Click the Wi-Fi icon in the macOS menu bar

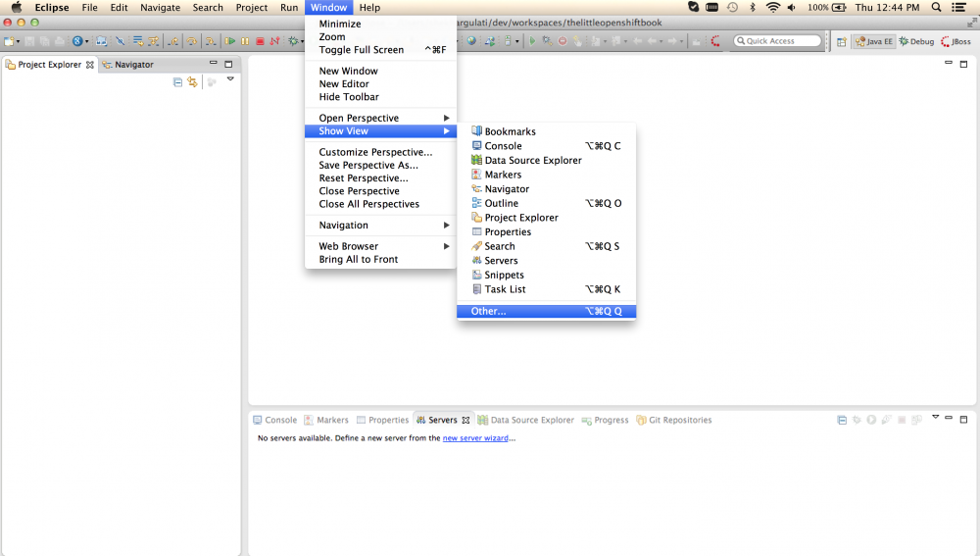pos(773,7)
